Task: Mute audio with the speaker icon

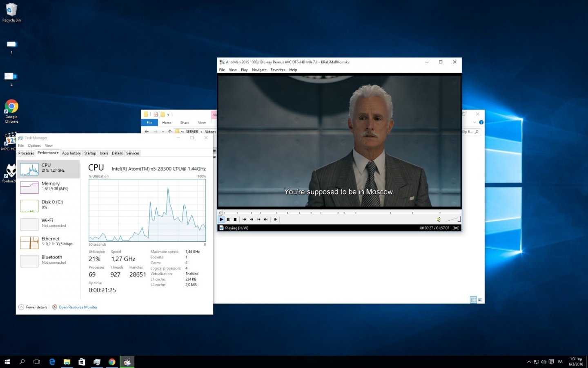Action: (439, 220)
